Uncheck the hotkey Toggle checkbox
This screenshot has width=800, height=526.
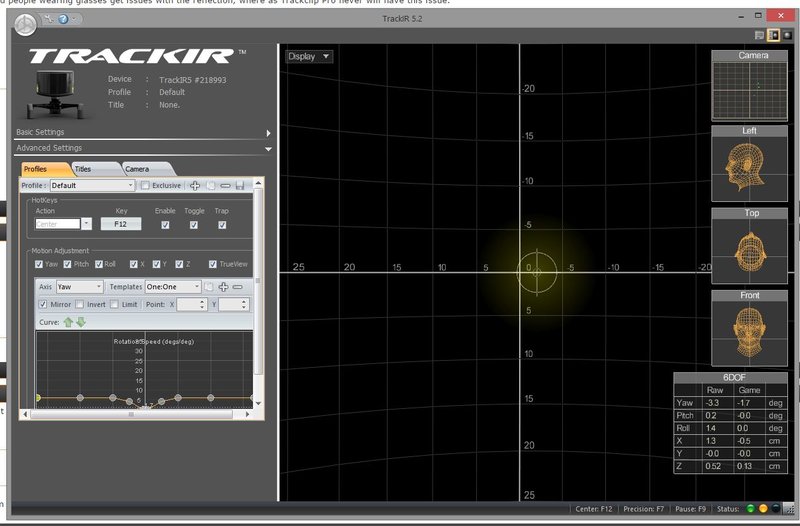[194, 225]
